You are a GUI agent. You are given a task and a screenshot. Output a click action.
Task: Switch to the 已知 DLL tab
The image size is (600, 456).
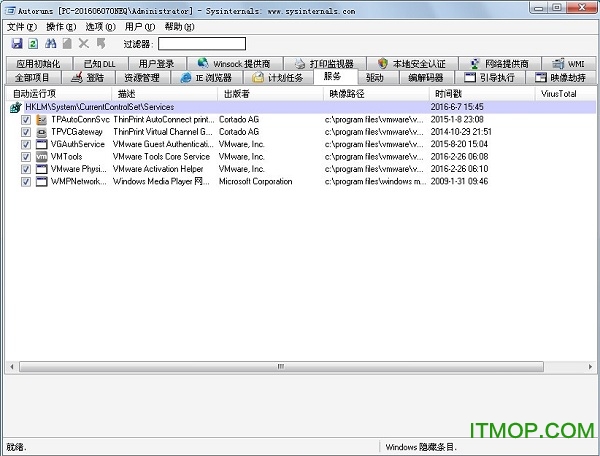pyautogui.click(x=100, y=64)
